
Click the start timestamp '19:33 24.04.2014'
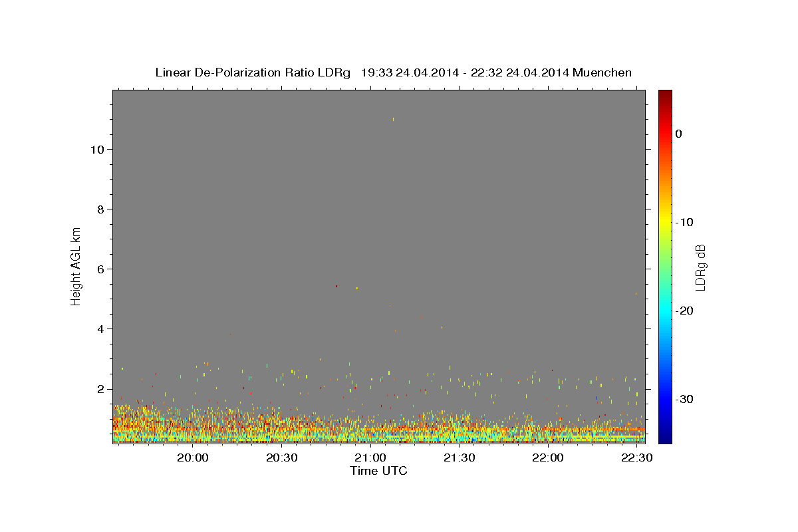410,72
